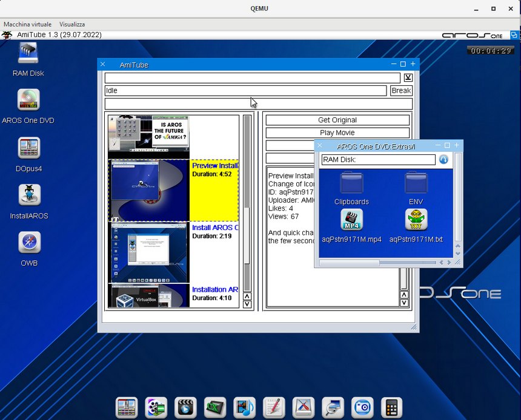Click the camera screenshot icon in dock

click(x=363, y=407)
